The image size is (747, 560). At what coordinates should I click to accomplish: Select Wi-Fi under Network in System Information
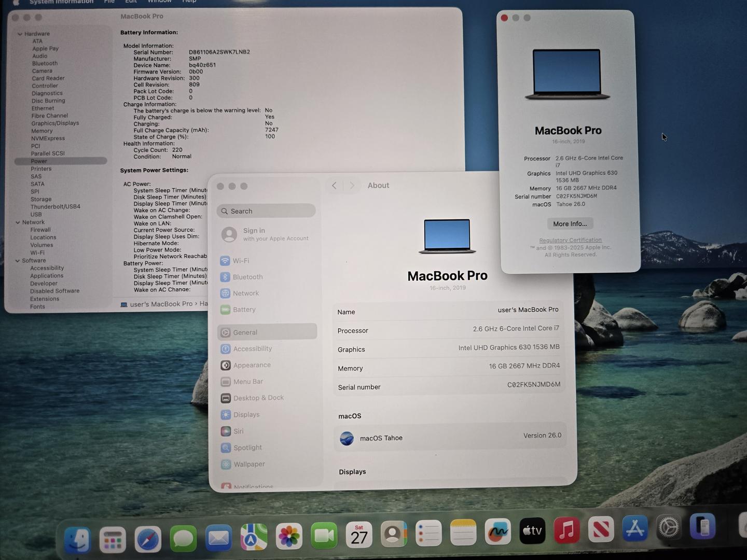point(37,253)
